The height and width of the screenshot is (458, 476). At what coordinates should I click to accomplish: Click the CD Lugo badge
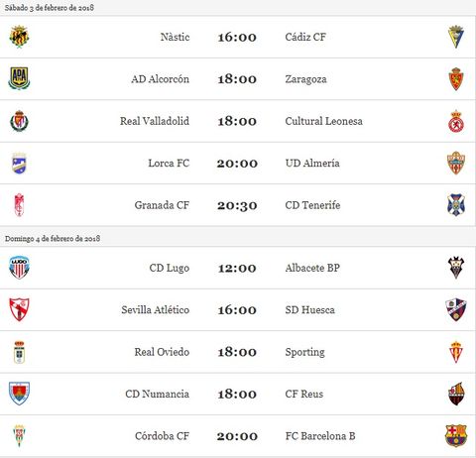[x=19, y=268]
